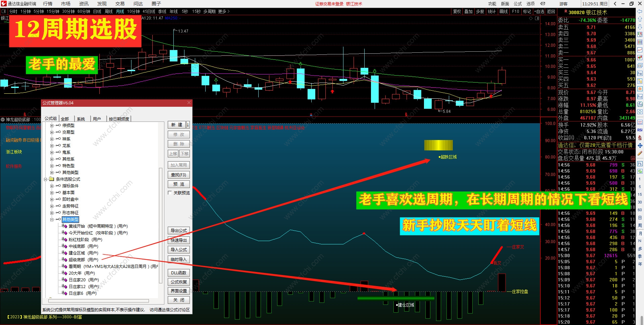This screenshot has width=644, height=325.
Task: Switch to the 按日期频度 tab
Action: coord(119,119)
